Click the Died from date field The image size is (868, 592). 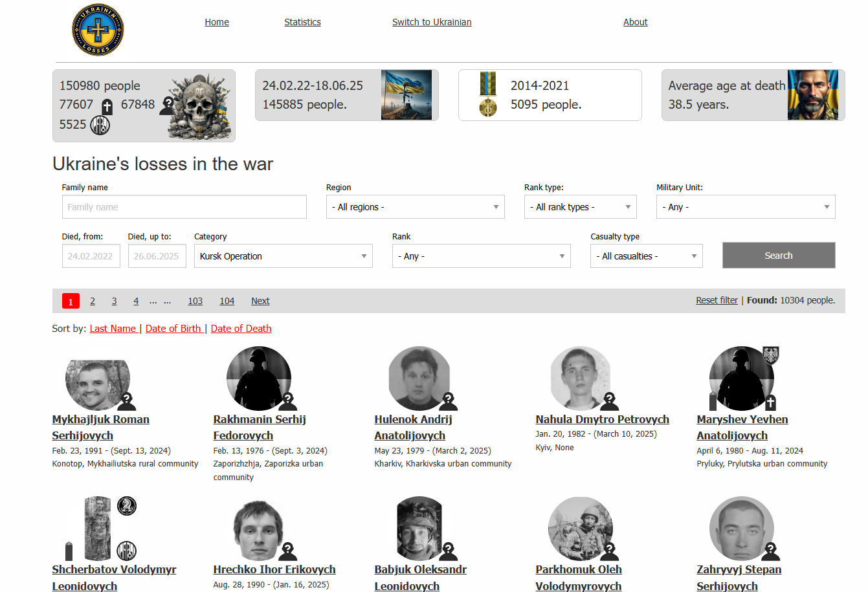(x=91, y=256)
